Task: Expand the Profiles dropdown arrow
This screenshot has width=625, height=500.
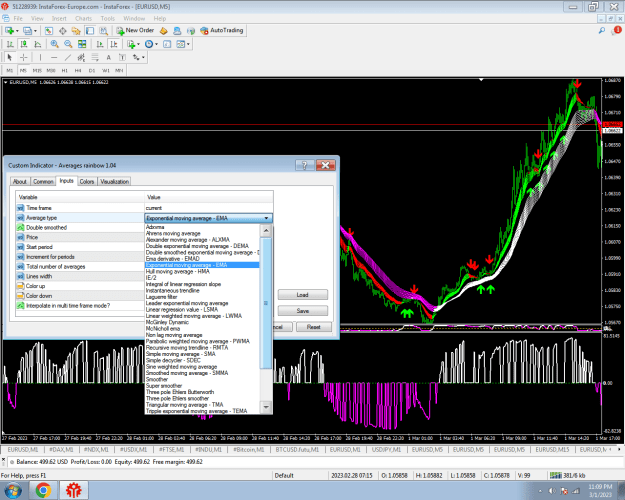Action: pyautogui.click(x=35, y=31)
